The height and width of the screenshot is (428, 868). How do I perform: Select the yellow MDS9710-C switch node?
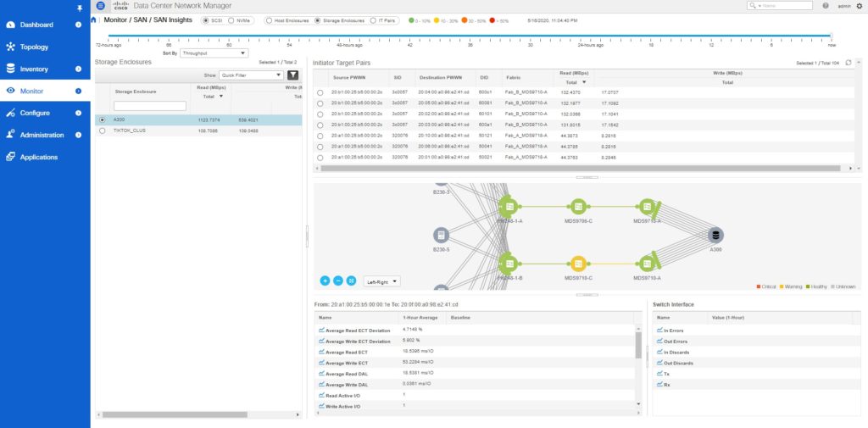coord(578,263)
